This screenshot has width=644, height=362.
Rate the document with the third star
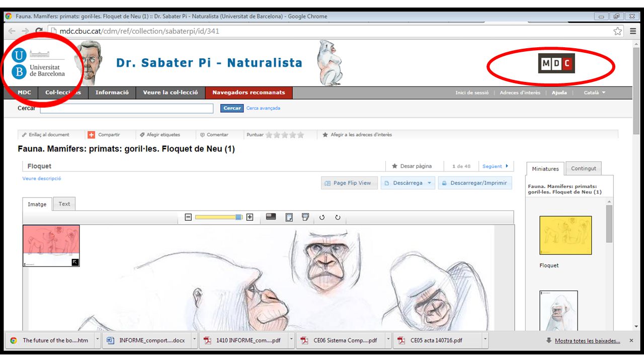[x=285, y=135]
